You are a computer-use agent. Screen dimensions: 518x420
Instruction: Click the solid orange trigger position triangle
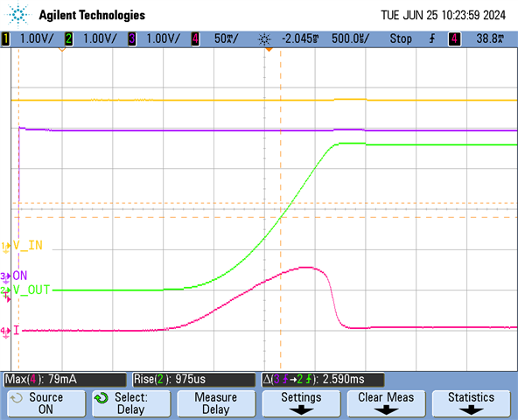click(x=269, y=50)
